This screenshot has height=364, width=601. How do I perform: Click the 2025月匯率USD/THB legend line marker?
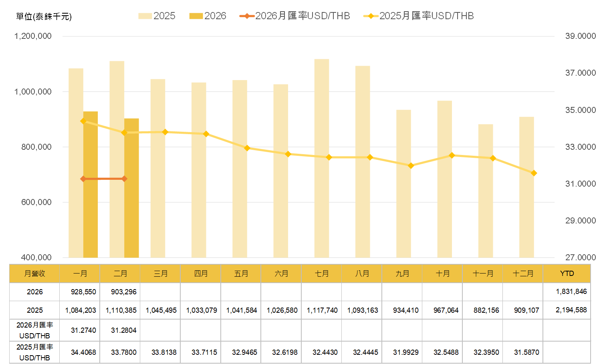(x=371, y=16)
